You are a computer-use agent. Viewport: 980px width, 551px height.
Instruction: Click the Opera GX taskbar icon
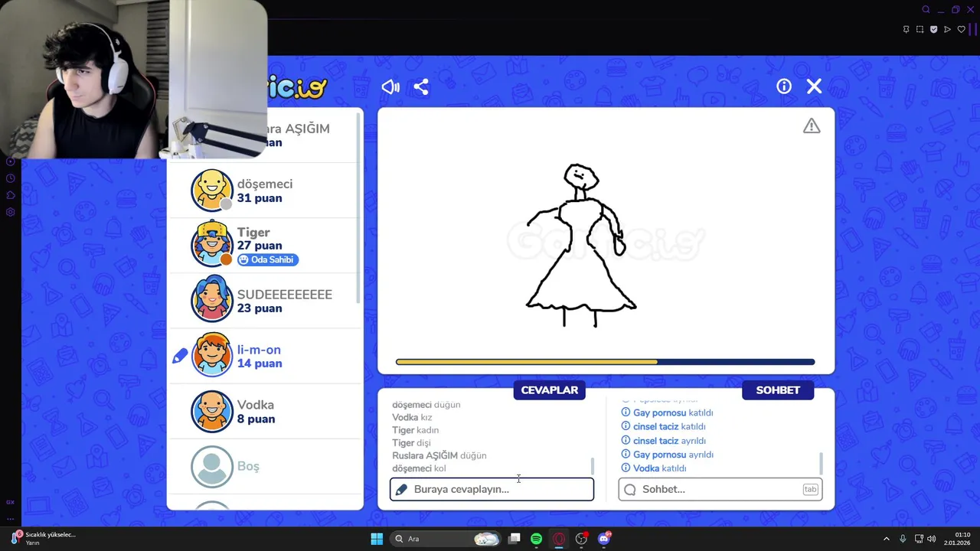[559, 539]
